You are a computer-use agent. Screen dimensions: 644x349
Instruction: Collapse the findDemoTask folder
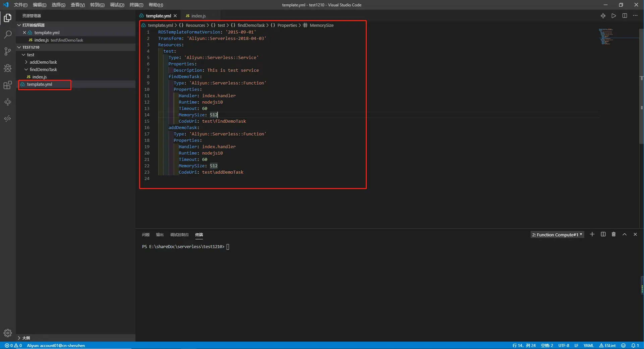[76, 69]
